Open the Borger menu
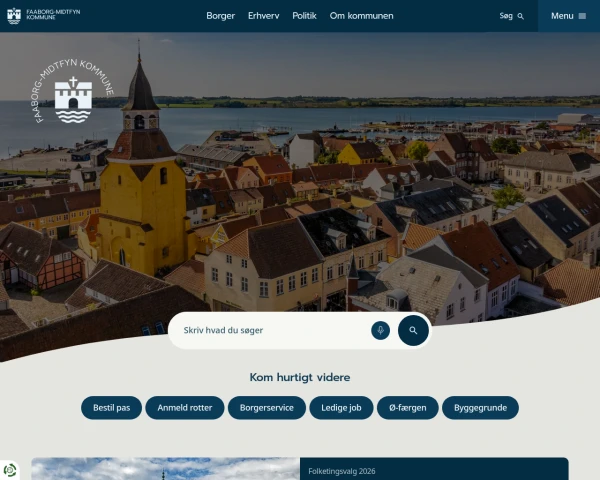 tap(220, 16)
